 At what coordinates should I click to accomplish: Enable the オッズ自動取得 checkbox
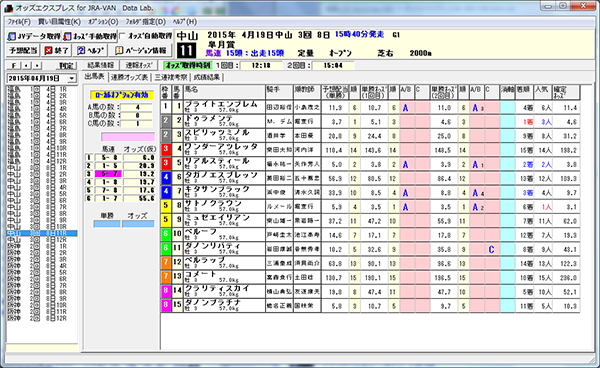(x=122, y=36)
